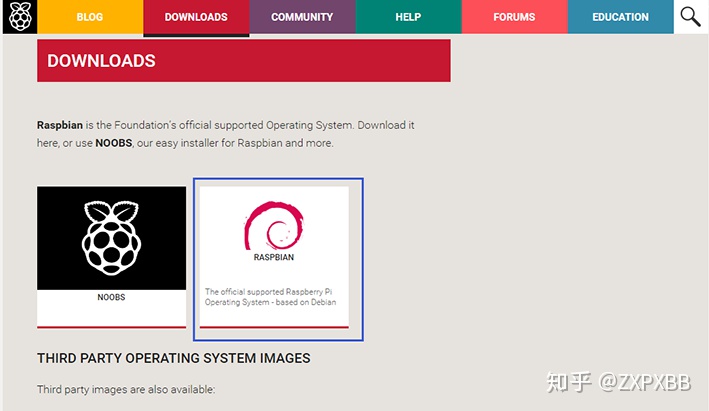Click 'Third party images are also available' text

pos(126,389)
